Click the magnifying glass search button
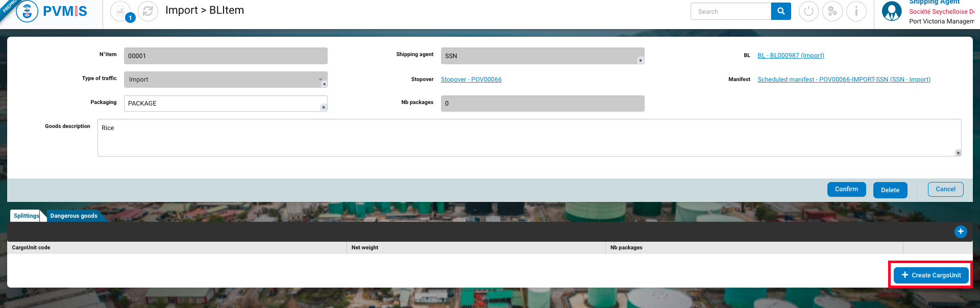The height and width of the screenshot is (308, 980). coord(781,11)
